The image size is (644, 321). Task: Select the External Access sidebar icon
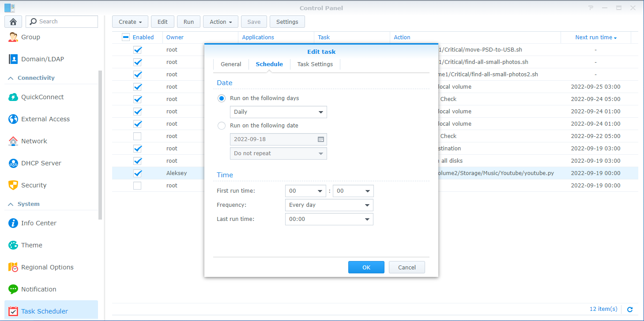[x=13, y=119]
